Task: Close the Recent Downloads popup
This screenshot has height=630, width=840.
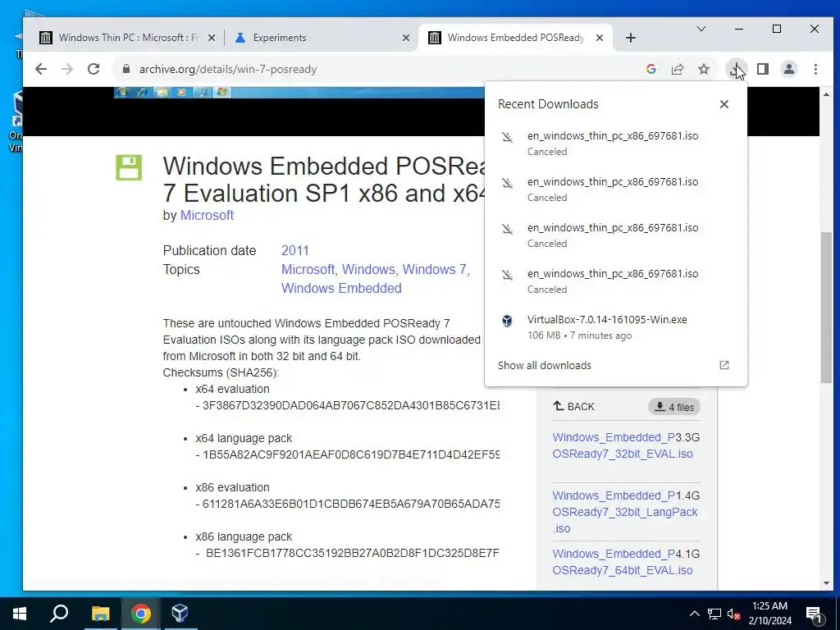Action: click(x=724, y=104)
